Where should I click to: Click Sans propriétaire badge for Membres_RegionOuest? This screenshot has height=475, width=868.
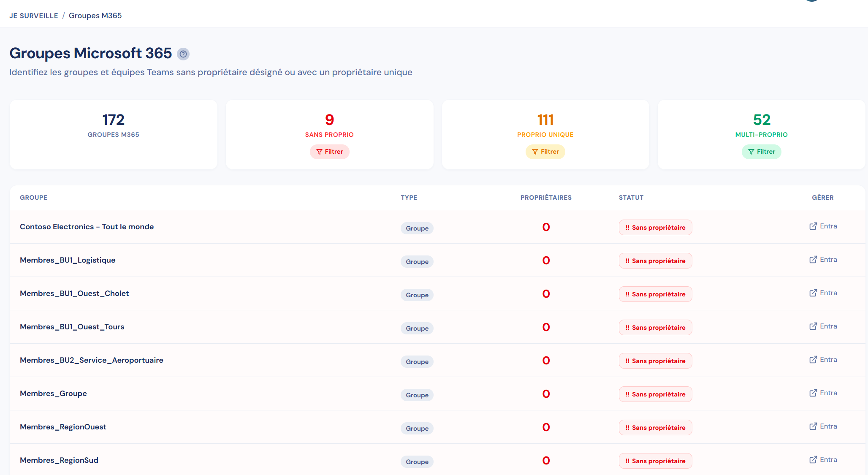click(x=656, y=428)
